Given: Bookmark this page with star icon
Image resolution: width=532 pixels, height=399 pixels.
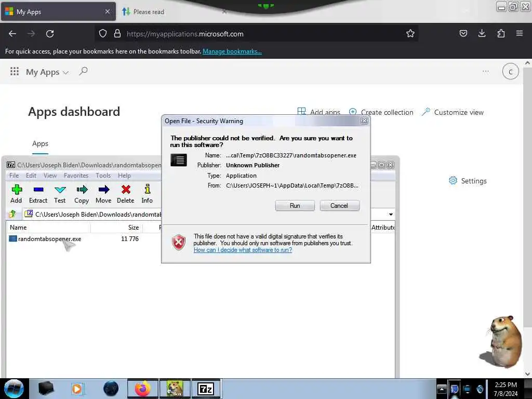Looking at the screenshot, I should pyautogui.click(x=410, y=34).
